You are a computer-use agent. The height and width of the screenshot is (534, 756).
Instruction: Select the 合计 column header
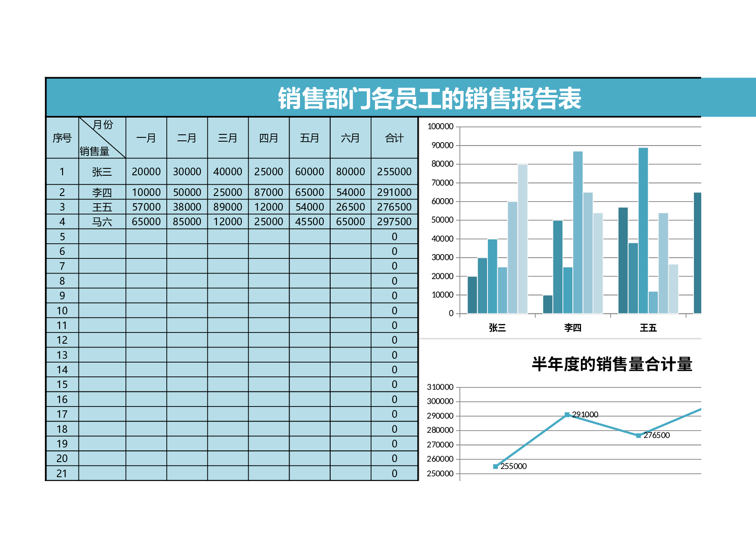394,138
